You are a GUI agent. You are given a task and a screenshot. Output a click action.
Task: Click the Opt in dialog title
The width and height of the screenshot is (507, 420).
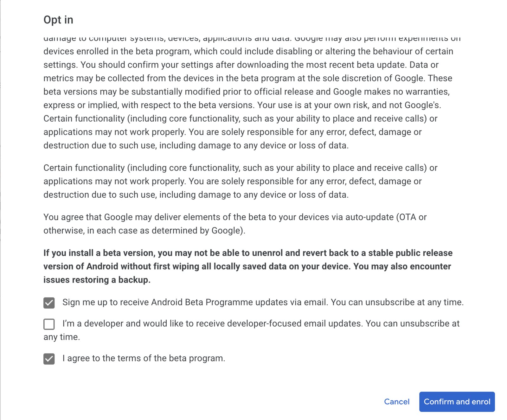pos(58,20)
